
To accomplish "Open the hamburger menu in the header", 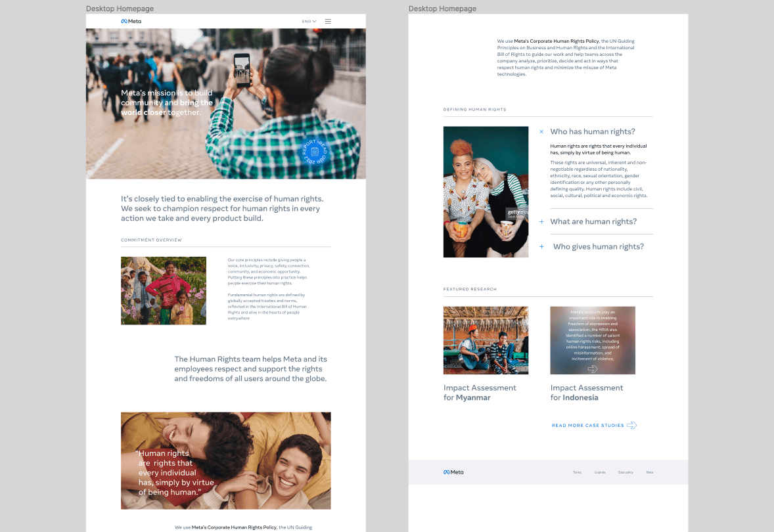I will pyautogui.click(x=328, y=21).
